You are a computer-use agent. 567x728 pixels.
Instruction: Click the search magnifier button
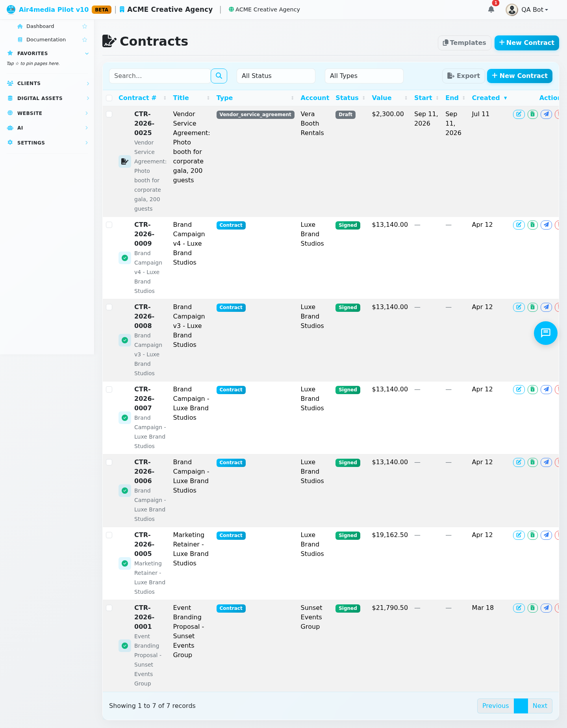pyautogui.click(x=219, y=76)
